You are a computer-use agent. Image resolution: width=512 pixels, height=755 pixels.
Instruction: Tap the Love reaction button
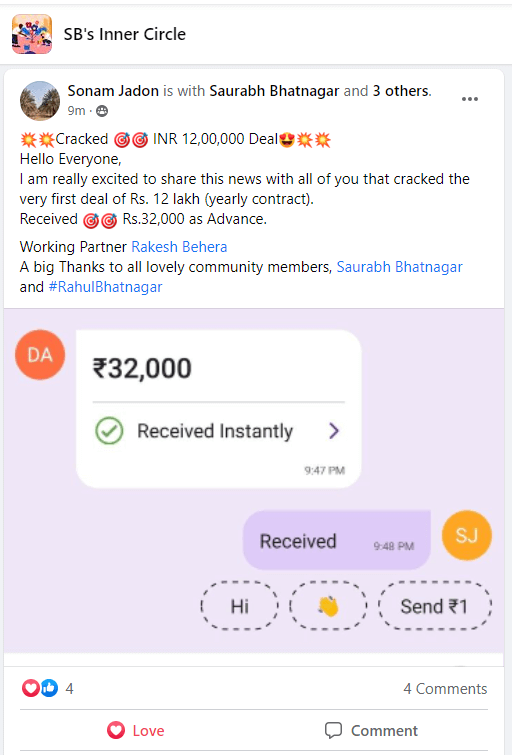pos(136,730)
